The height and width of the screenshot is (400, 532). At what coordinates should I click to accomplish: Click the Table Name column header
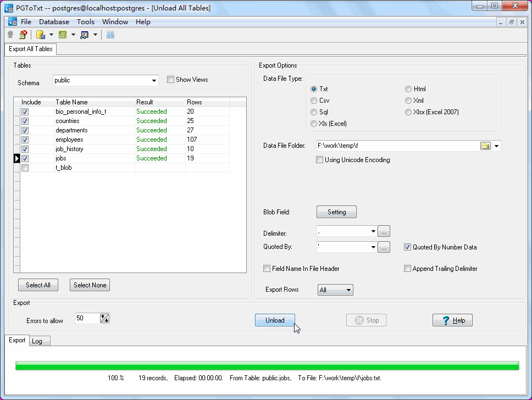(x=95, y=102)
